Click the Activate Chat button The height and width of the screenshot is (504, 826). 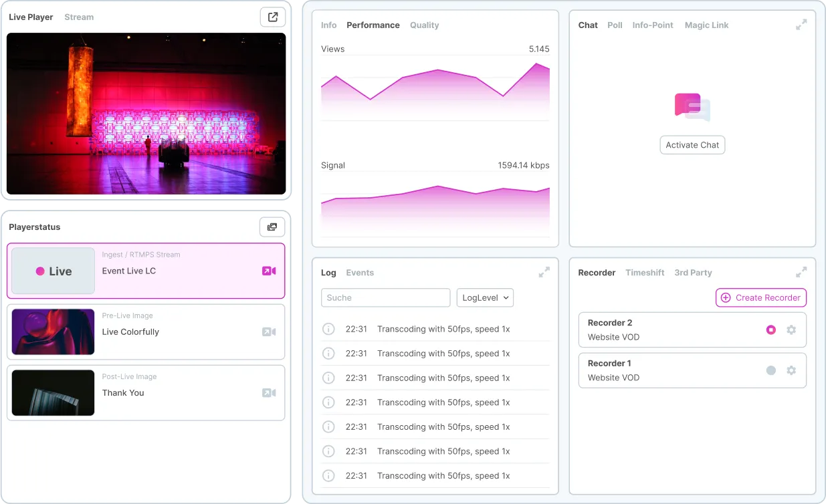pos(692,145)
